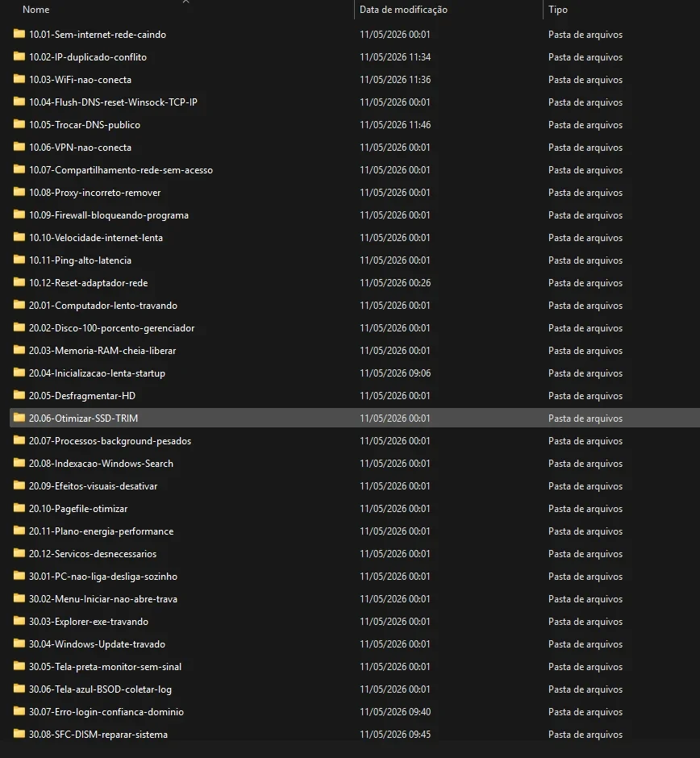Click date 11/05/2026 11:36 of WiFi-nao-conecta
Viewport: 700px width, 758px height.
point(395,79)
